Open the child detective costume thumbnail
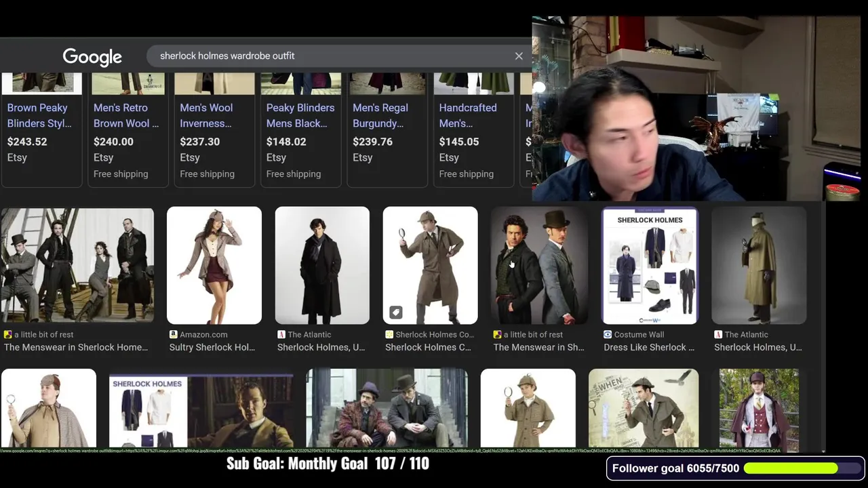The image size is (868, 488). [528, 408]
